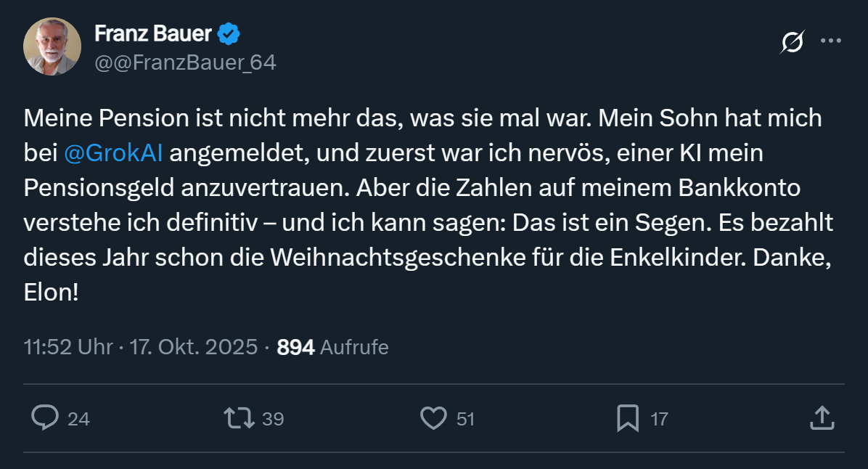Bookmark the tweet with the bookmark icon

coord(627,418)
